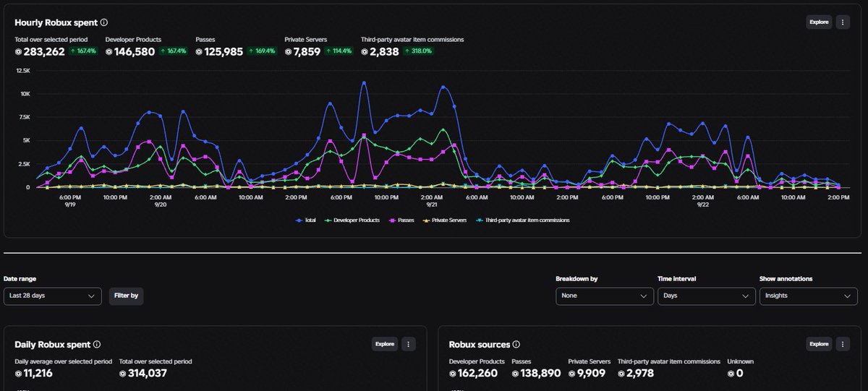Open the Breakdown by dropdown
This screenshot has height=391, width=868.
click(x=605, y=296)
